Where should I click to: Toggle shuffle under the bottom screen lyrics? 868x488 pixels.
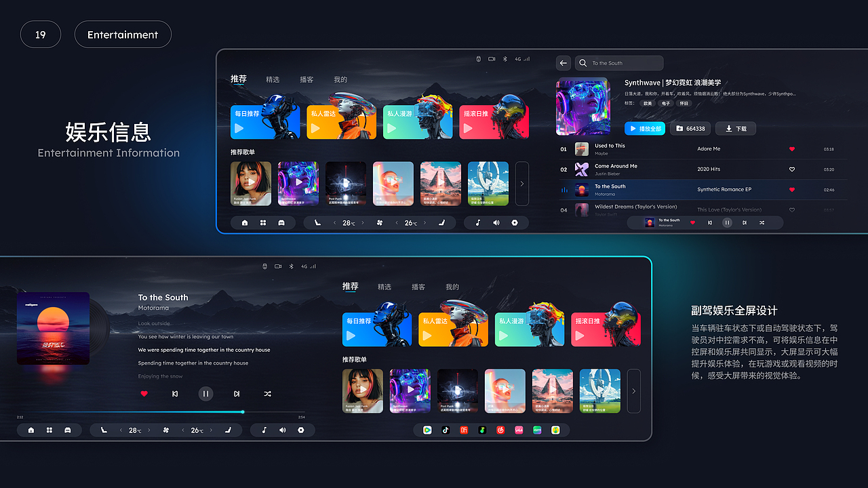pos(267,394)
